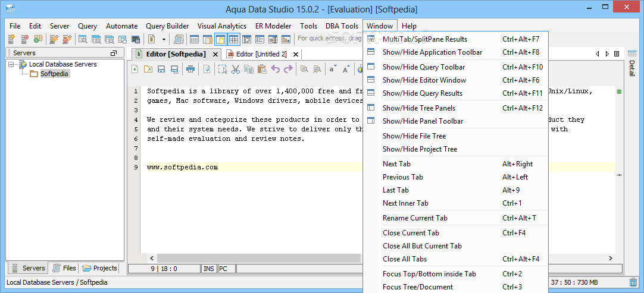The height and width of the screenshot is (293, 644).
Task: Choose Close All But Current Tab
Action: pyautogui.click(x=455, y=246)
